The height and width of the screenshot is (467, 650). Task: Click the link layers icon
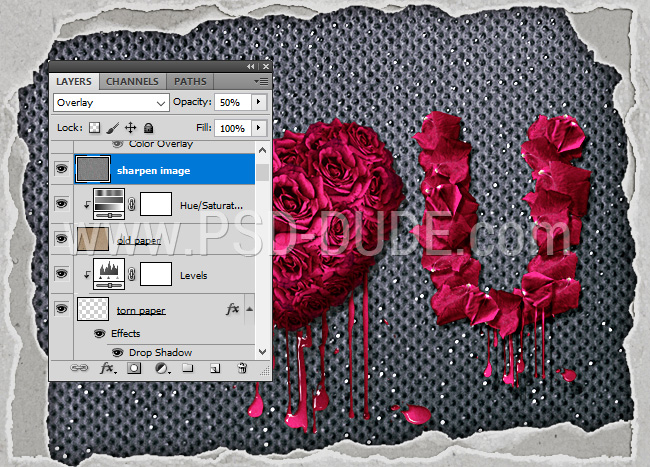coord(79,368)
